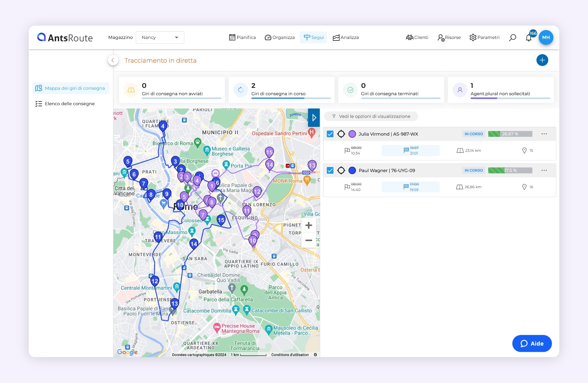Screen dimensions: 588x383
Task: Click the add button near Tracciamento in diretta
Action: [x=542, y=60]
